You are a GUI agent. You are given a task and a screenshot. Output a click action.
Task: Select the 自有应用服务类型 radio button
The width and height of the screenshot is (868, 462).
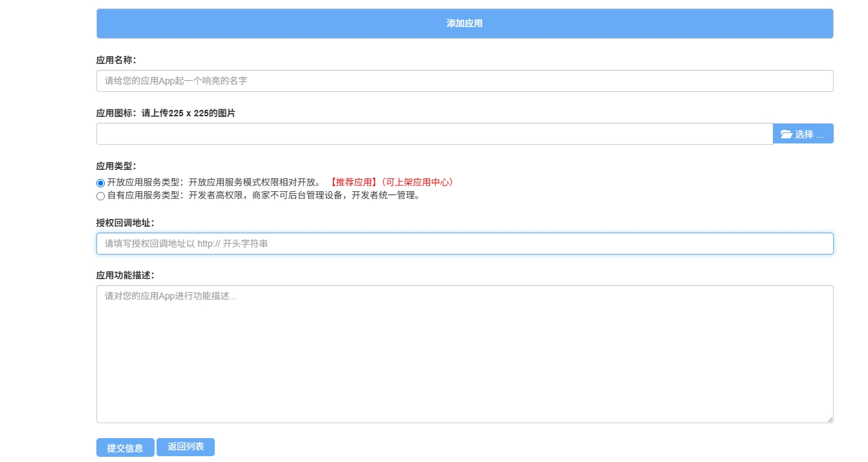tap(100, 196)
